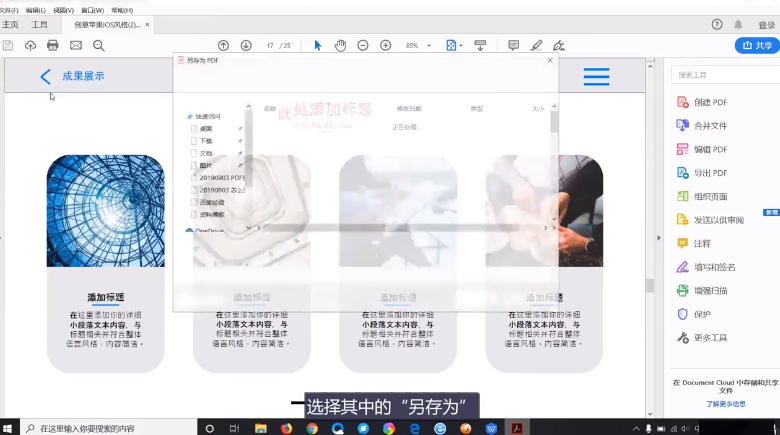Click the hamburger menu icon on the page
Image resolution: width=780 pixels, height=435 pixels.
pos(596,77)
